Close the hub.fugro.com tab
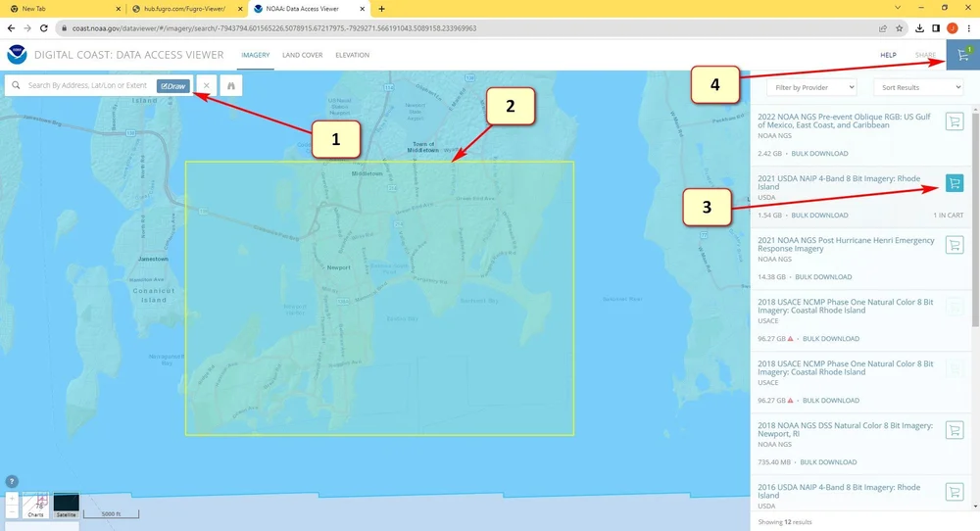The width and height of the screenshot is (980, 531). [240, 9]
